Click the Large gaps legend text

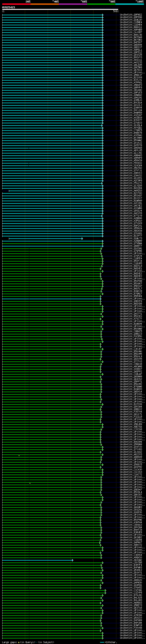pos(28,642)
